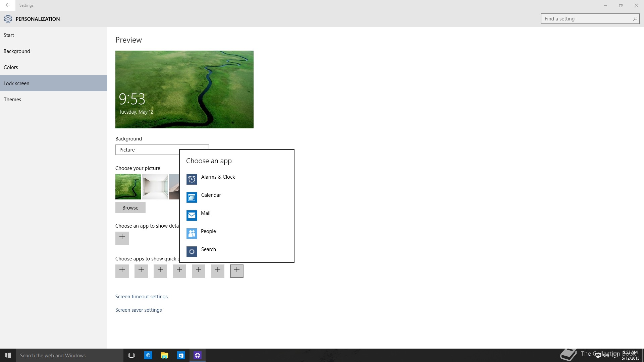
Task: Show hidden tray icons arrow
Action: click(589, 355)
